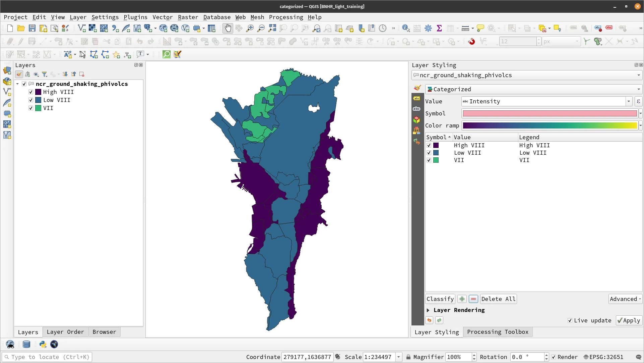This screenshot has width=644, height=363.
Task: Open the Processing Toolbox options icon
Action: [428, 28]
